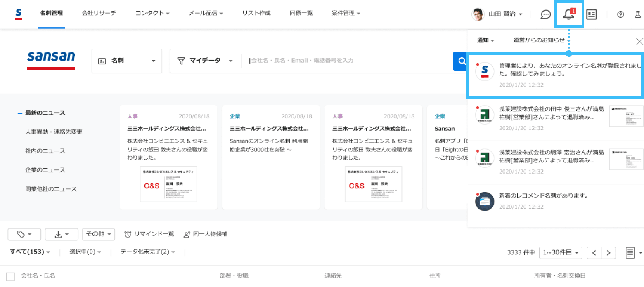
Task: Open the message chat bubble icon
Action: pyautogui.click(x=546, y=14)
